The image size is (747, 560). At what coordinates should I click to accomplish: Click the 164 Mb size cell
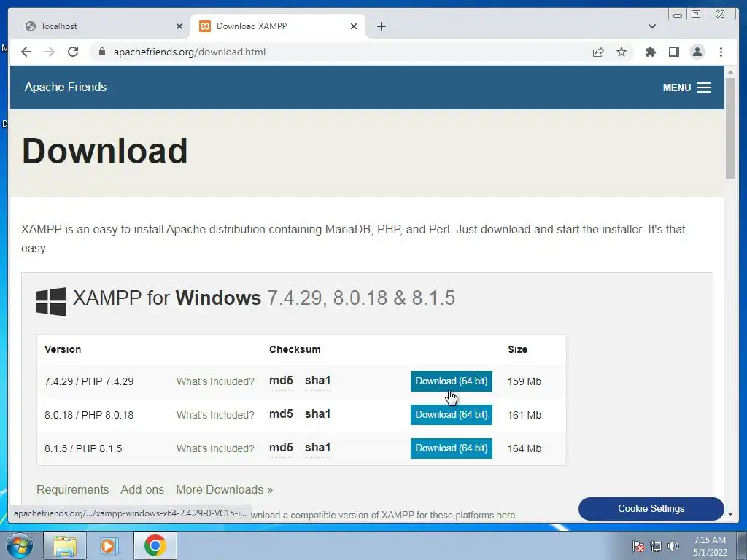pos(524,448)
